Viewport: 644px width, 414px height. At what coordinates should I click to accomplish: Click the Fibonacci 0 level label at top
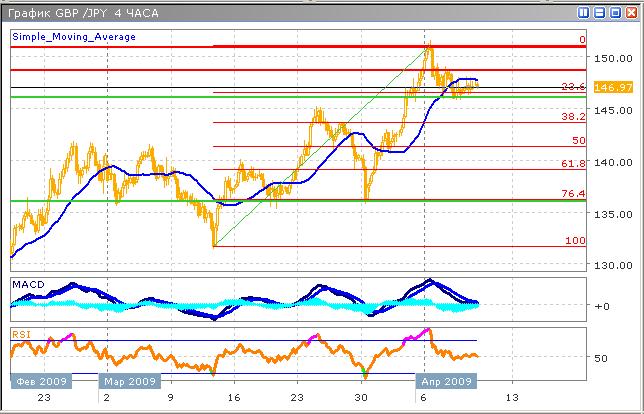pyautogui.click(x=581, y=40)
